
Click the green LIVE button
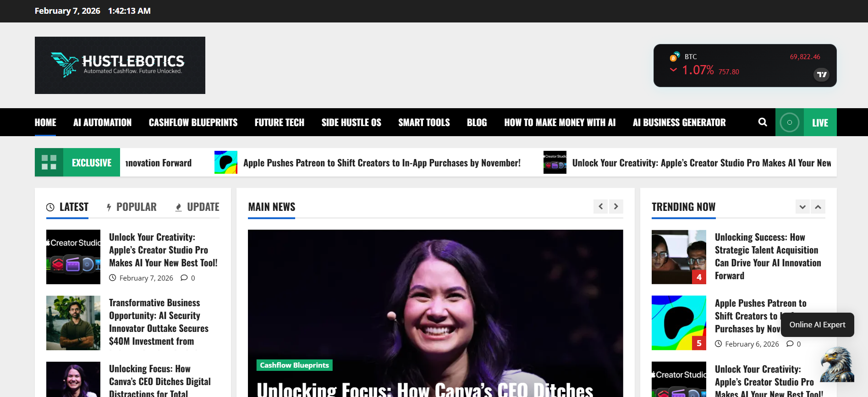point(820,122)
